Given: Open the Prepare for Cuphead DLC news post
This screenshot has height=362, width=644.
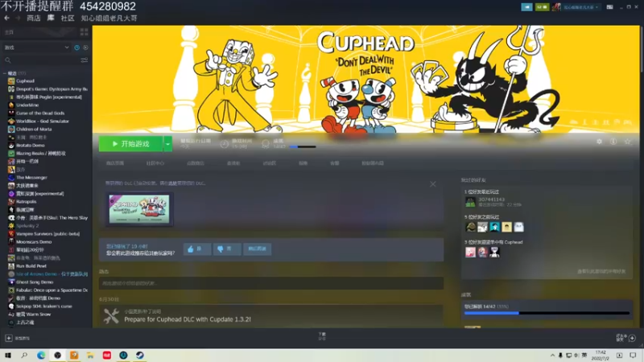Looking at the screenshot, I should click(188, 319).
